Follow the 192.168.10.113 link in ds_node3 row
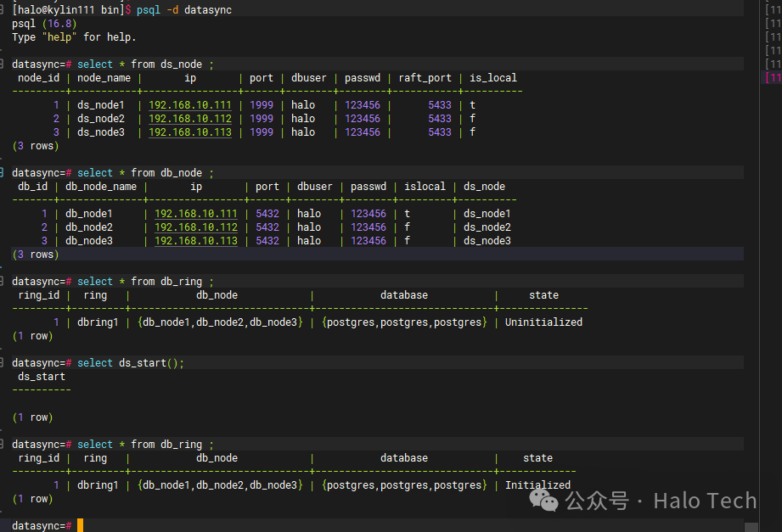 pyautogui.click(x=189, y=132)
